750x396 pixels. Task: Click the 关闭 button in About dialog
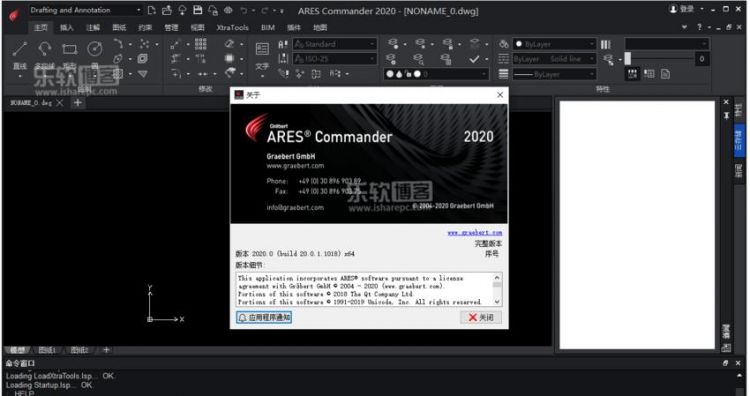[481, 317]
